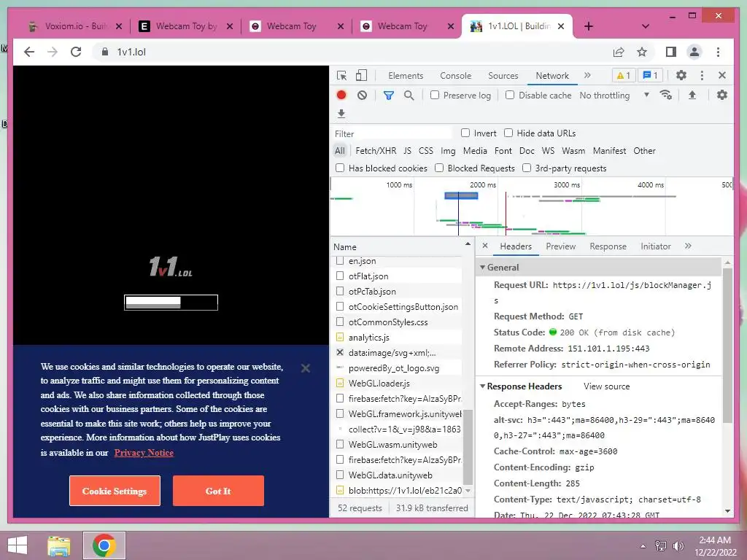Enable Preserve log checkbox
747x560 pixels.
[435, 96]
